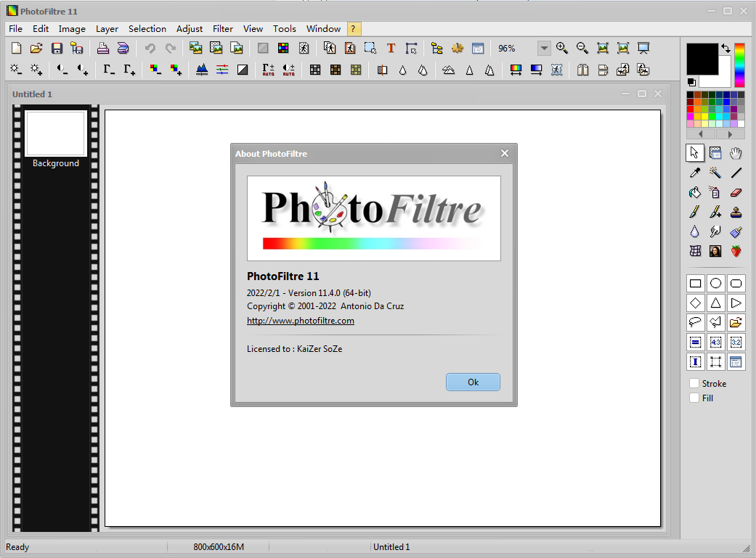756x558 pixels.
Task: Pick a red swatch from the color palette
Action: [x=690, y=109]
